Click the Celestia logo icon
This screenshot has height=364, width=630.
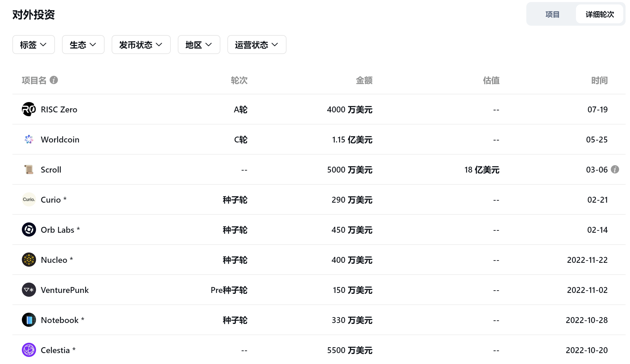(29, 350)
